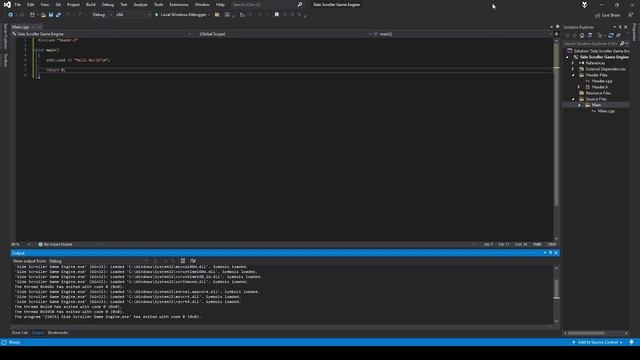
Task: Click the notifications bell in status bar
Action: (x=631, y=342)
